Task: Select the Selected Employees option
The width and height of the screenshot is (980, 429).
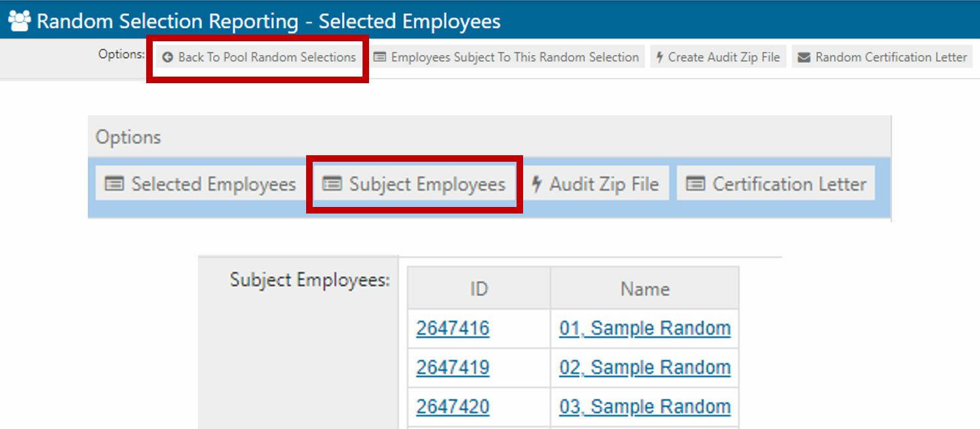Action: point(201,185)
